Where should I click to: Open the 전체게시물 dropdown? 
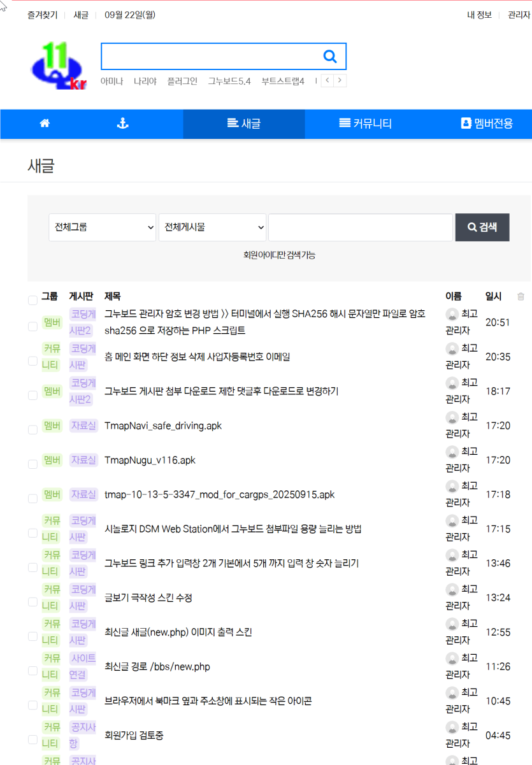click(x=212, y=227)
